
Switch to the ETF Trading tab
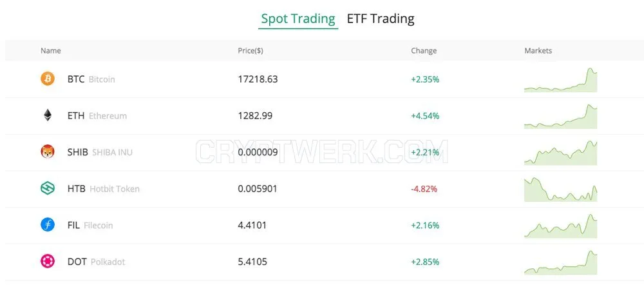click(381, 19)
